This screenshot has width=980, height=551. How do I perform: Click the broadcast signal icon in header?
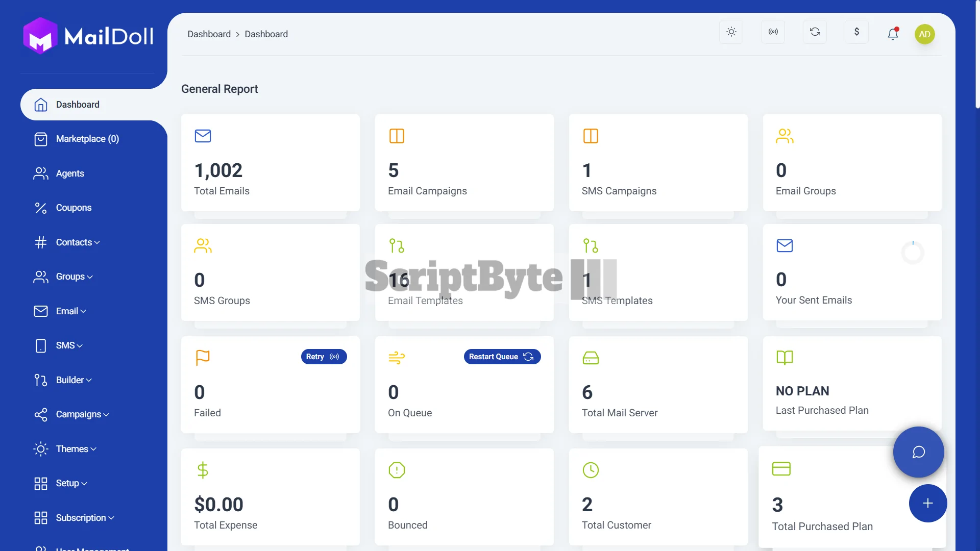(773, 32)
